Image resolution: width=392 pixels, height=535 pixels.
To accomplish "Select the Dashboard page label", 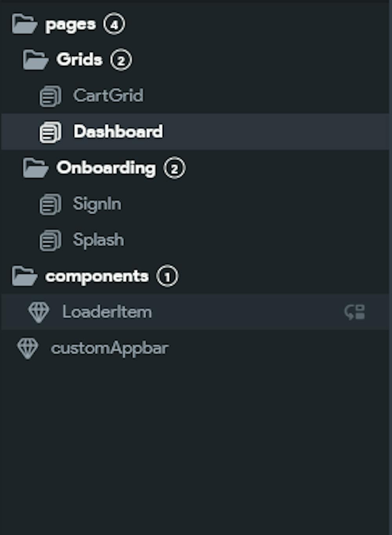I will [118, 132].
